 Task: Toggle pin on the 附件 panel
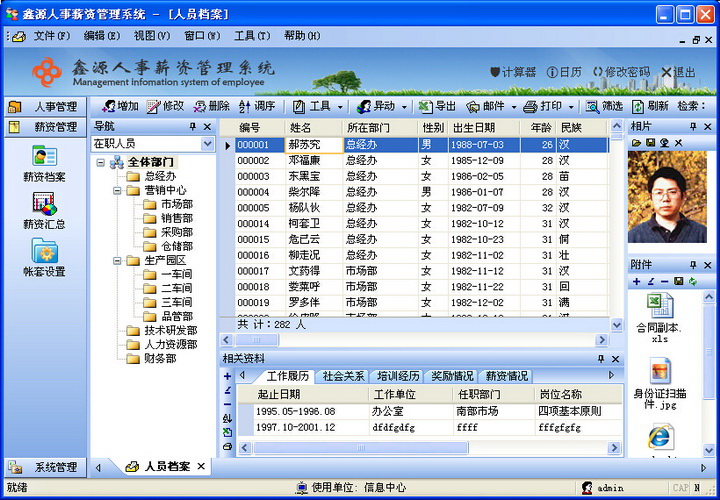click(x=693, y=265)
